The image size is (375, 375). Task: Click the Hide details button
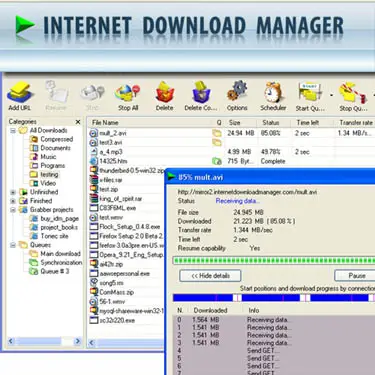210,276
